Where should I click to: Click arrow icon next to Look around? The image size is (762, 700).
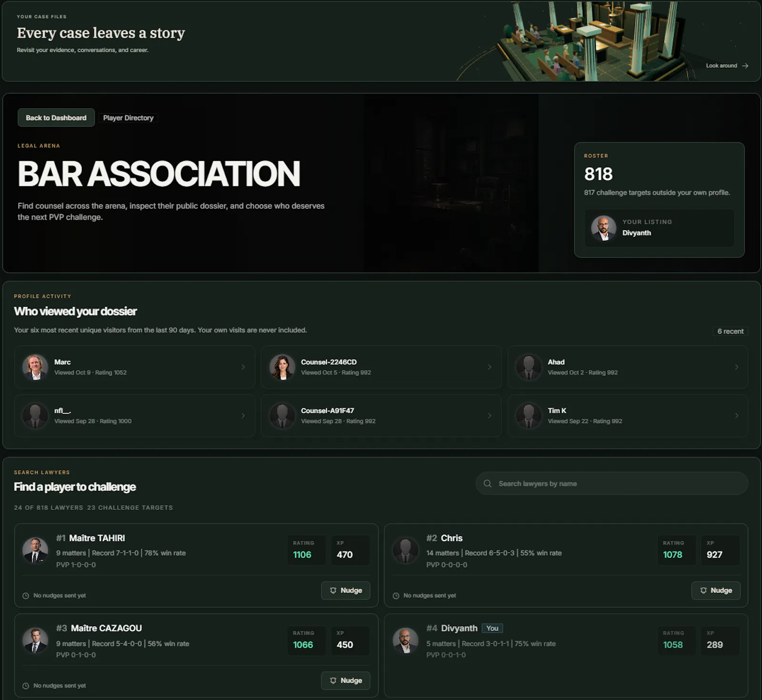click(x=745, y=66)
